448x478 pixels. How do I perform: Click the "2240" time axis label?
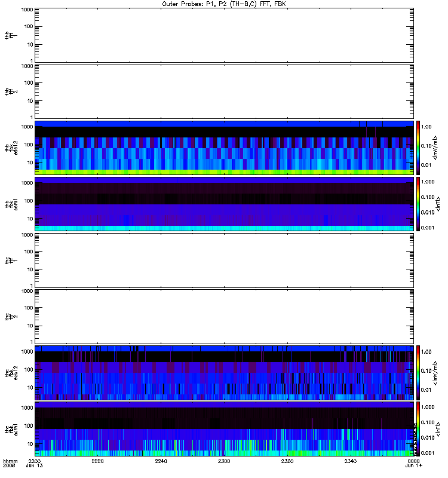click(161, 461)
